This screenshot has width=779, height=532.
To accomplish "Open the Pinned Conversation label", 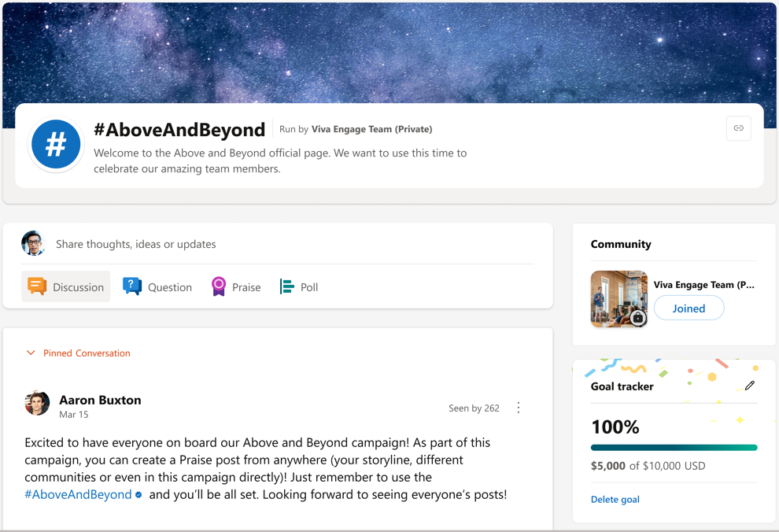I will pyautogui.click(x=87, y=353).
